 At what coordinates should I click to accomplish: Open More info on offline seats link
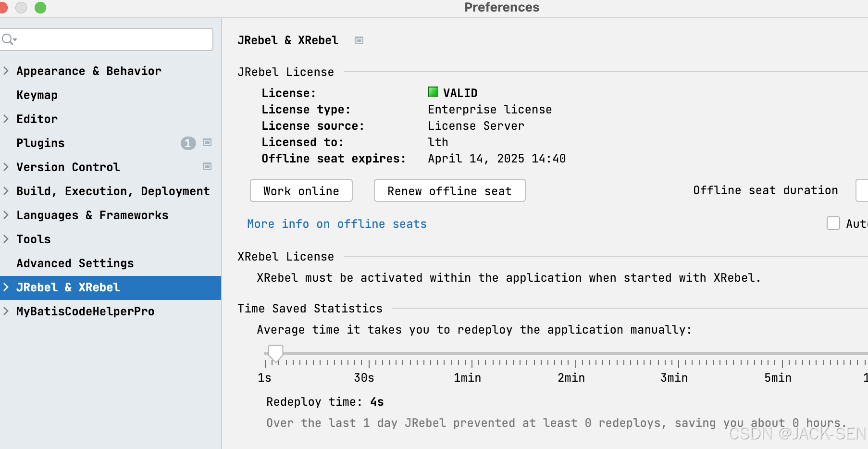point(337,224)
